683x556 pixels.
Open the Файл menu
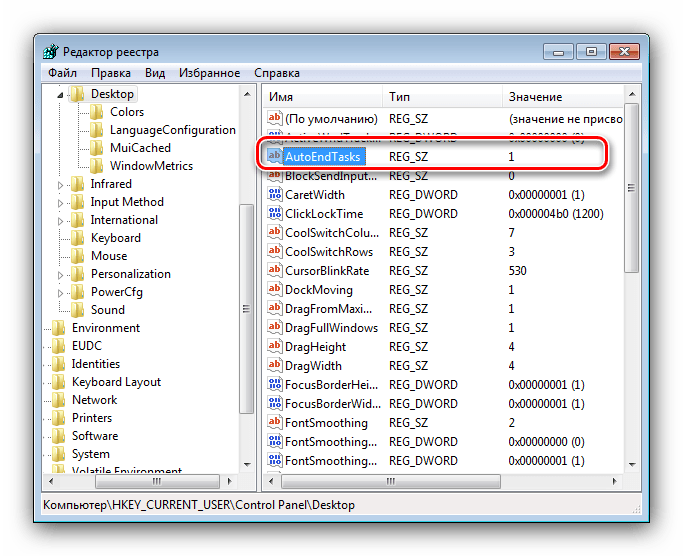click(x=62, y=73)
